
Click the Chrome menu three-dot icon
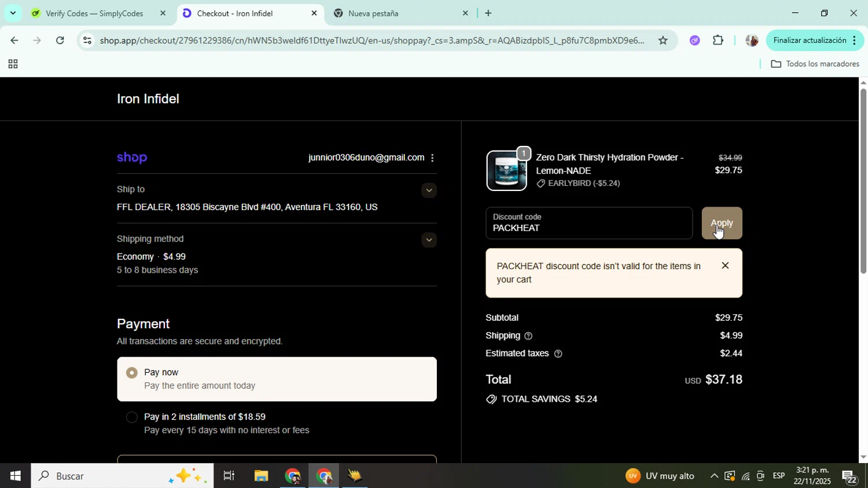pos(855,41)
